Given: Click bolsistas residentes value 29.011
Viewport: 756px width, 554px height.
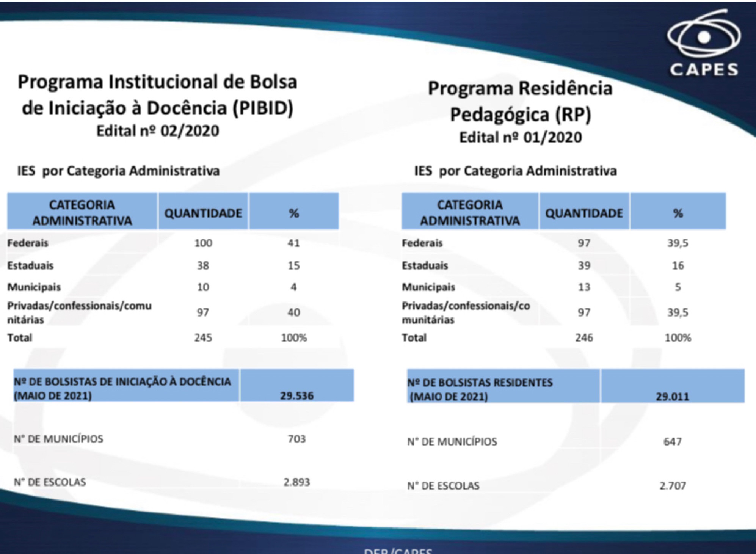Looking at the screenshot, I should (x=672, y=397).
